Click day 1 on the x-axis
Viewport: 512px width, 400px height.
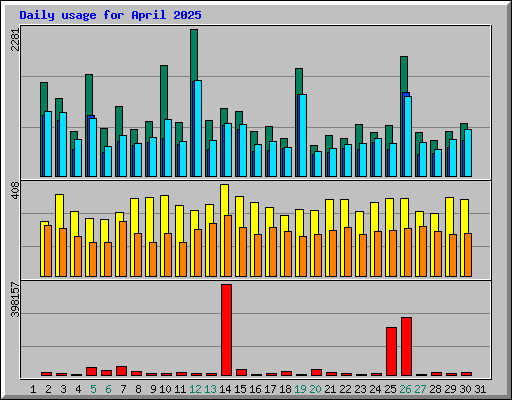pos(33,389)
